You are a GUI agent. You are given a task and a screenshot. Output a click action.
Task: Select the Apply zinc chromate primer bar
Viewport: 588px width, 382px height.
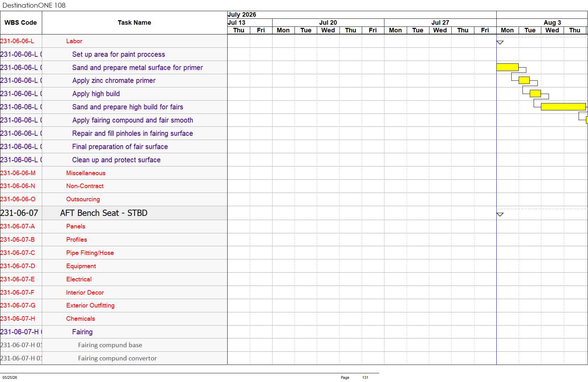524,80
